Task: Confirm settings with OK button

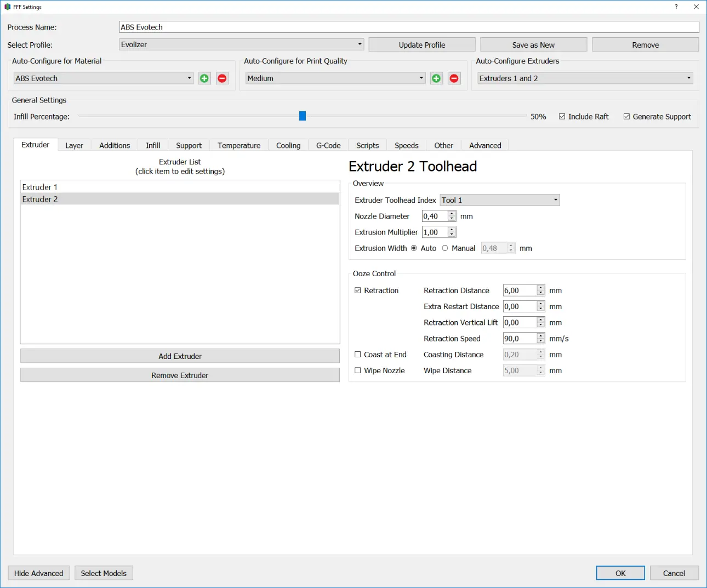Action: point(620,573)
